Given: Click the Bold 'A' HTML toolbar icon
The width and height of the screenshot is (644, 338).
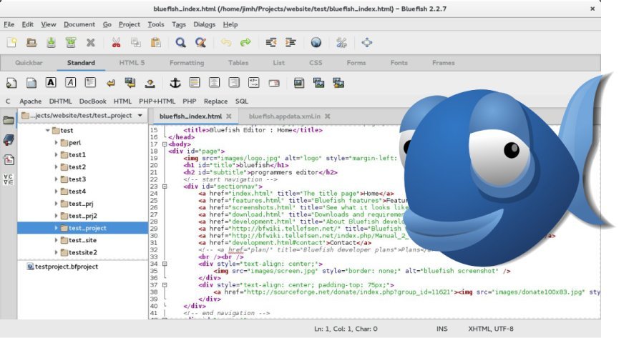Looking at the screenshot, I should pyautogui.click(x=51, y=82).
